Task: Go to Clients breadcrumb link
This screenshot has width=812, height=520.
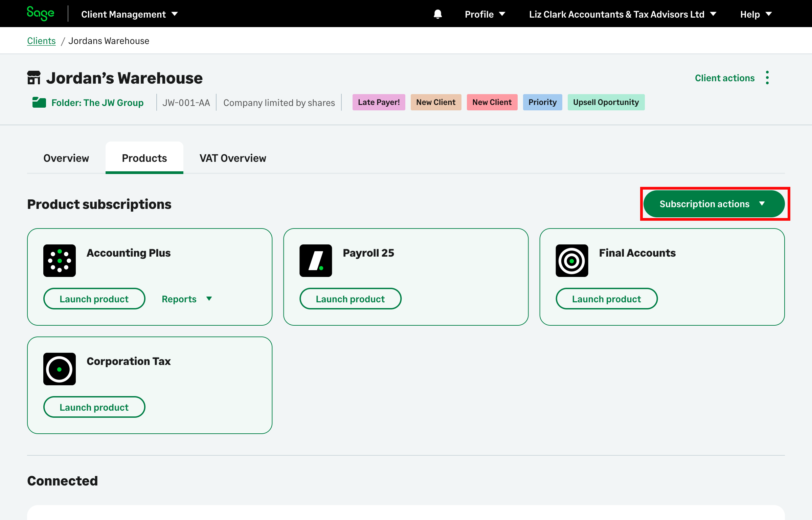Action: (41, 41)
